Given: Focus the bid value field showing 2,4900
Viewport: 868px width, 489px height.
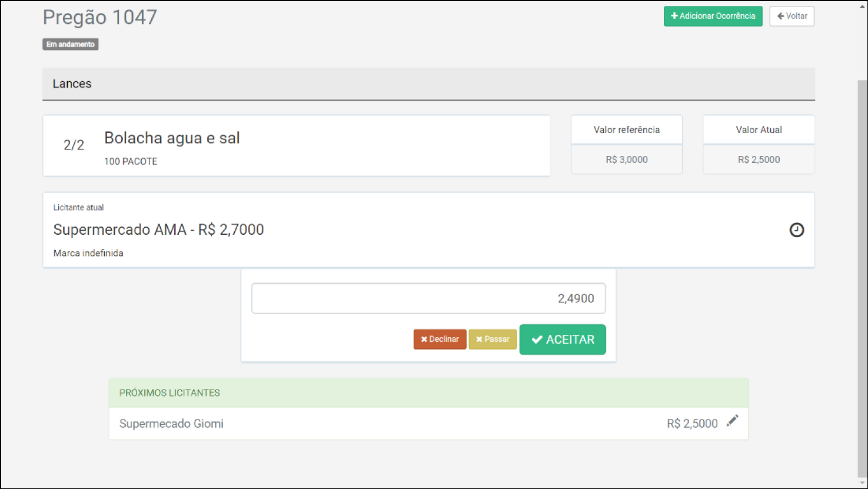Looking at the screenshot, I should pyautogui.click(x=428, y=298).
